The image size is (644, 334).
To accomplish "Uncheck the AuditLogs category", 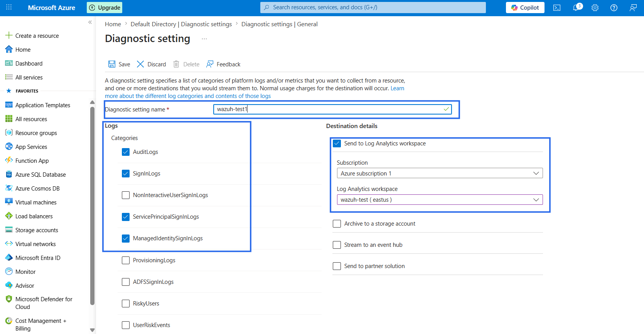I will (126, 152).
